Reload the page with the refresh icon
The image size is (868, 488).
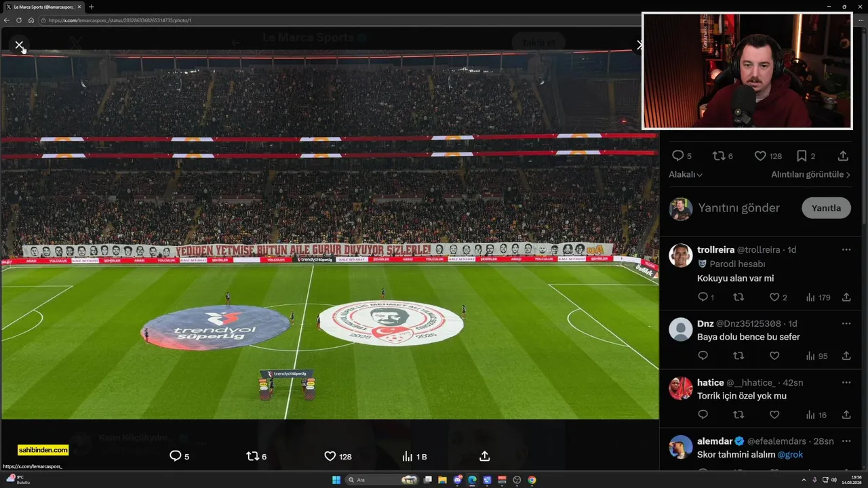pyautogui.click(x=19, y=20)
